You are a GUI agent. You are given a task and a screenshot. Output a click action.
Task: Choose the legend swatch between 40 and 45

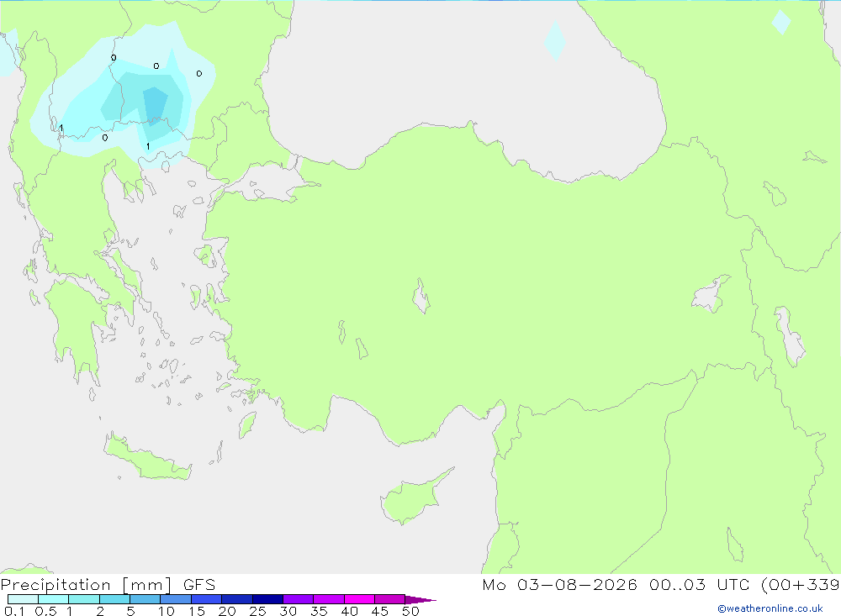point(359,599)
